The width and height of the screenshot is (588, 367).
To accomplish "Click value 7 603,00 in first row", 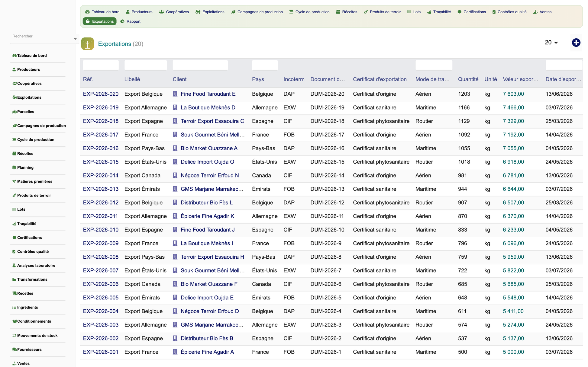I will click(513, 94).
